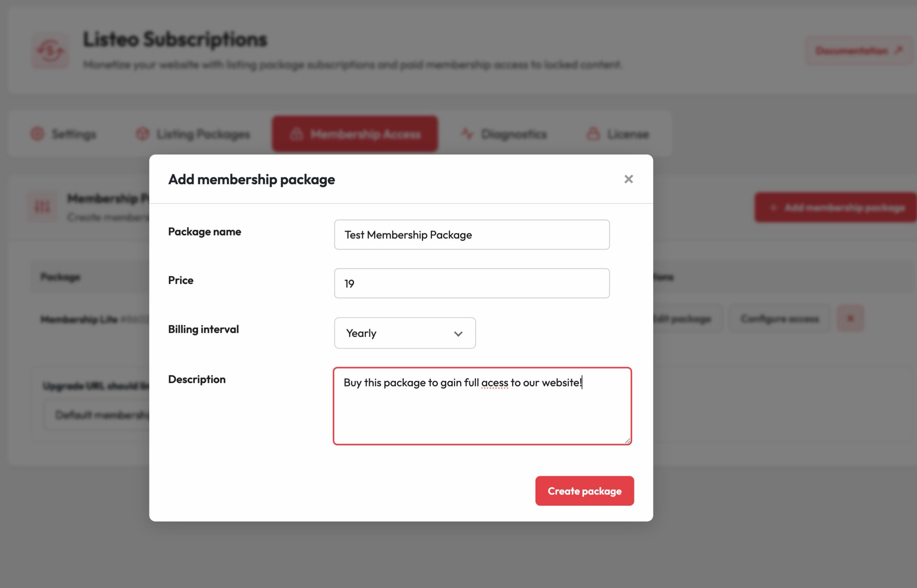Screen dimensions: 917x588
Task: Click the Package name input field
Action: tap(472, 235)
